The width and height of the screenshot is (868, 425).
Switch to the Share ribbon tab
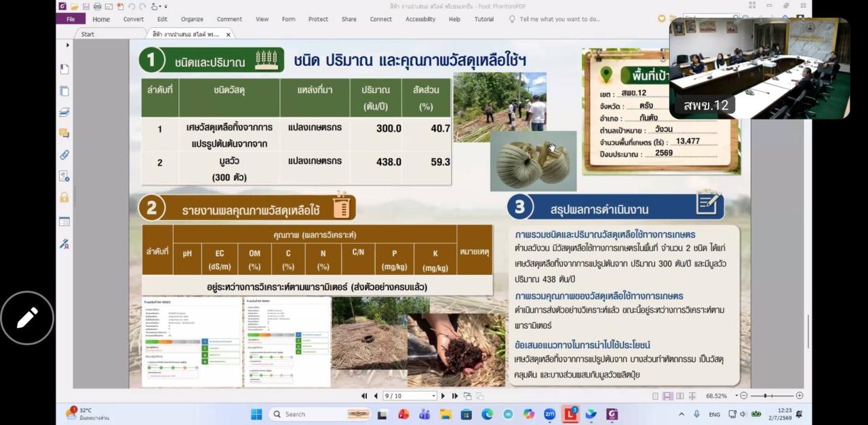349,19
